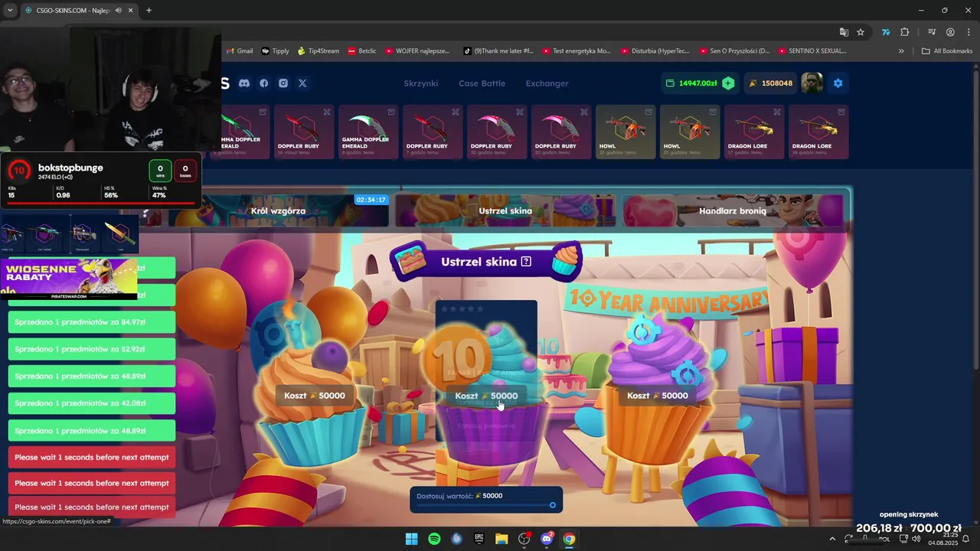Click the Wiosenne Rabaty pirateswap banner
The height and width of the screenshot is (551, 980).
69,279
